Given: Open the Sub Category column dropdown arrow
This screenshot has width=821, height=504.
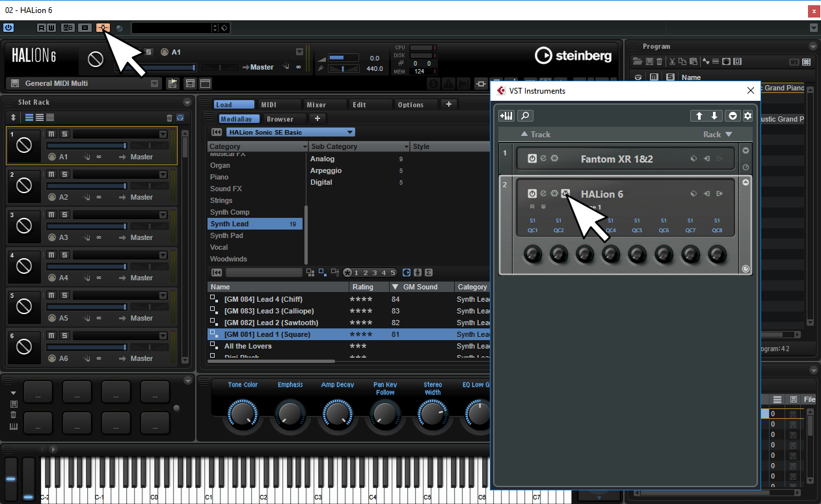Looking at the screenshot, I should click(x=407, y=147).
